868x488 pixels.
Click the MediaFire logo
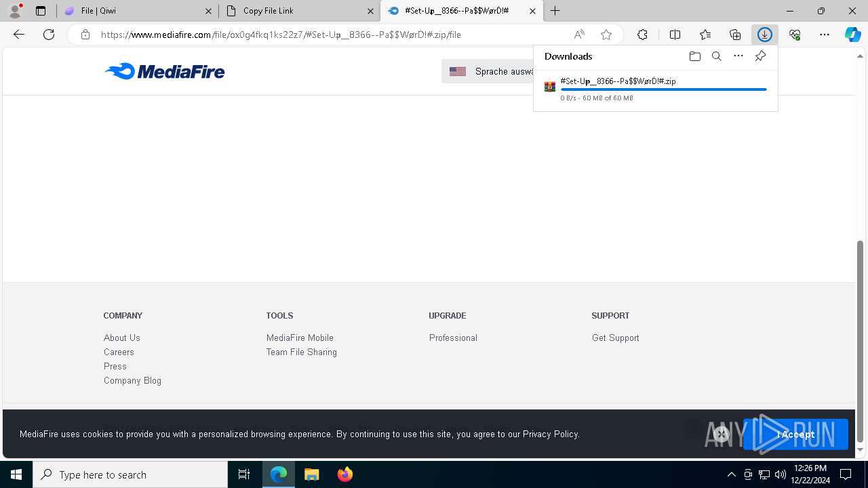point(165,71)
